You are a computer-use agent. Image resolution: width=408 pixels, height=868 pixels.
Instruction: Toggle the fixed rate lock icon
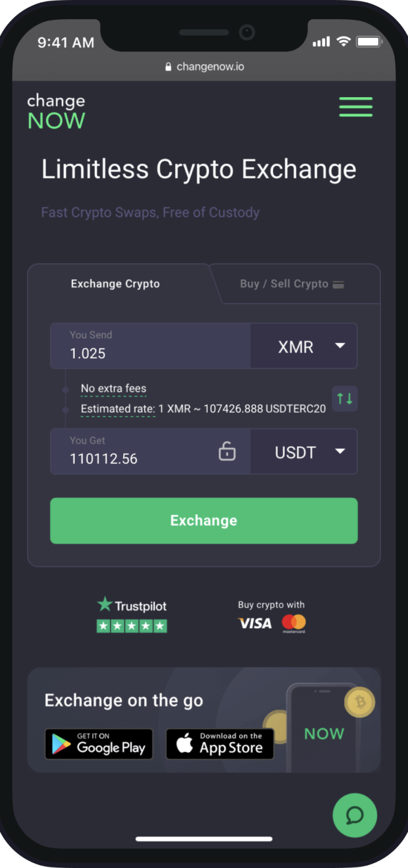tap(227, 451)
